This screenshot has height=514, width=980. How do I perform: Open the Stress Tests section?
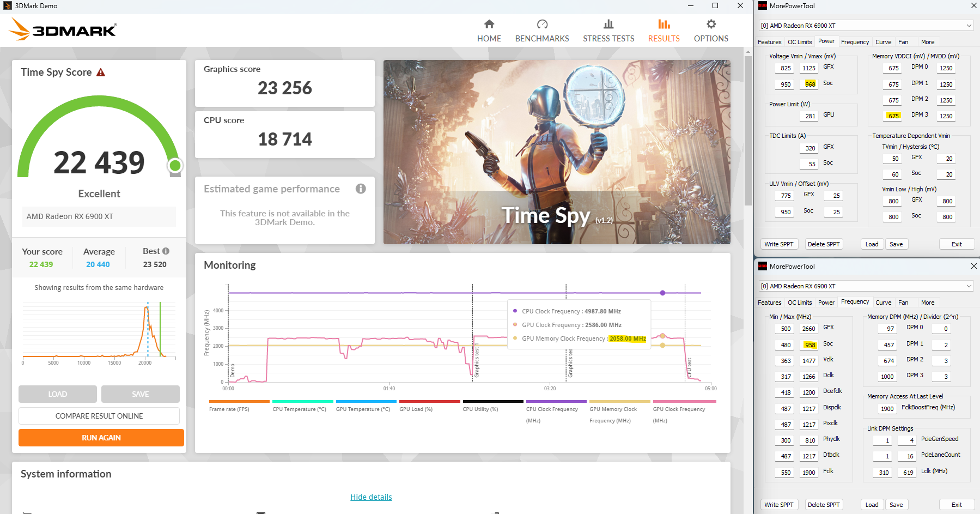pos(608,30)
